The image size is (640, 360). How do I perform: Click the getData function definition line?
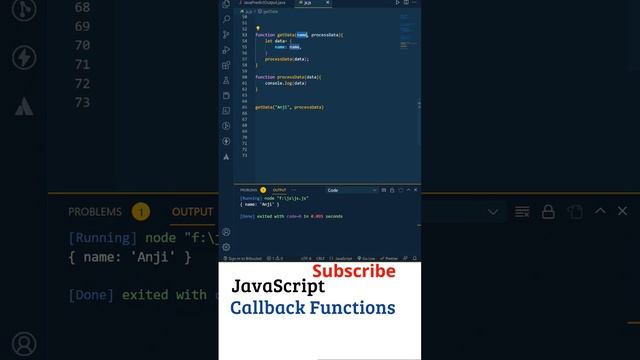pyautogui.click(x=299, y=35)
